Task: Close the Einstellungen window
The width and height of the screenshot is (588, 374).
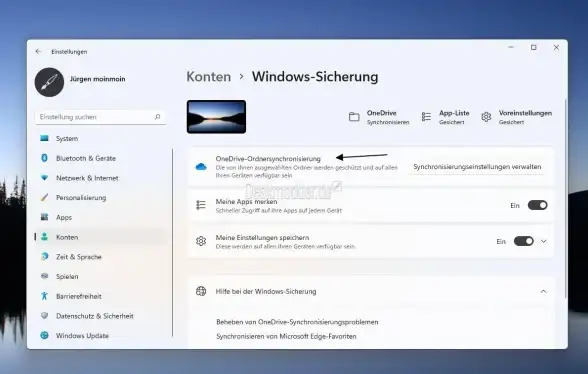Action: 556,47
